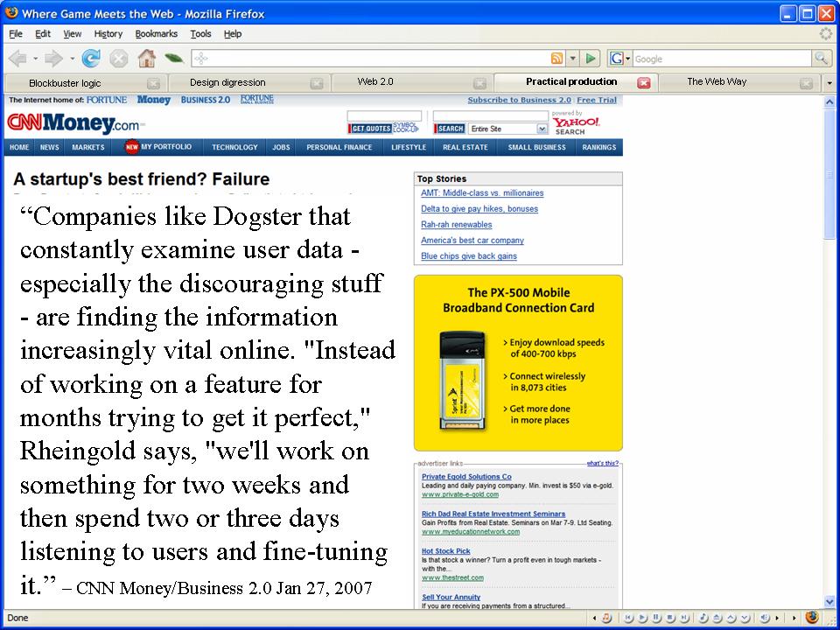Click the Stop loading toolbar button
This screenshot has width=840, height=630.
click(118, 58)
